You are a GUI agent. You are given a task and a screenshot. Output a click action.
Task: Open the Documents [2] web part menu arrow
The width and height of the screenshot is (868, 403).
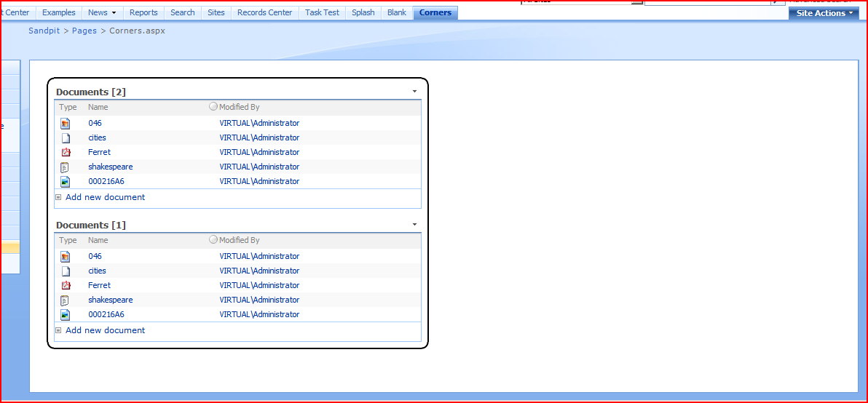pyautogui.click(x=414, y=92)
